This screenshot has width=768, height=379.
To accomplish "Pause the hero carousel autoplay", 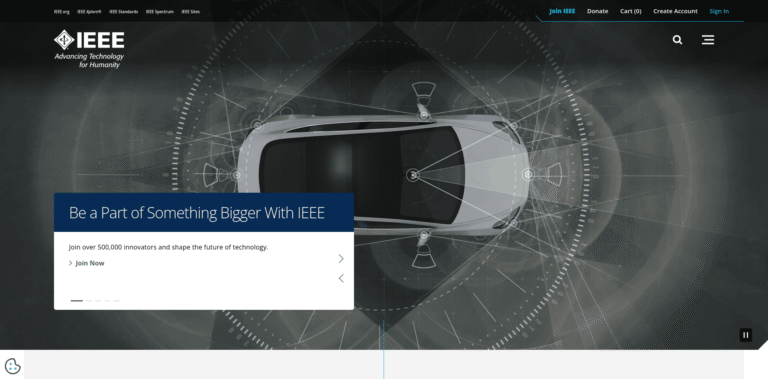I will click(x=745, y=335).
